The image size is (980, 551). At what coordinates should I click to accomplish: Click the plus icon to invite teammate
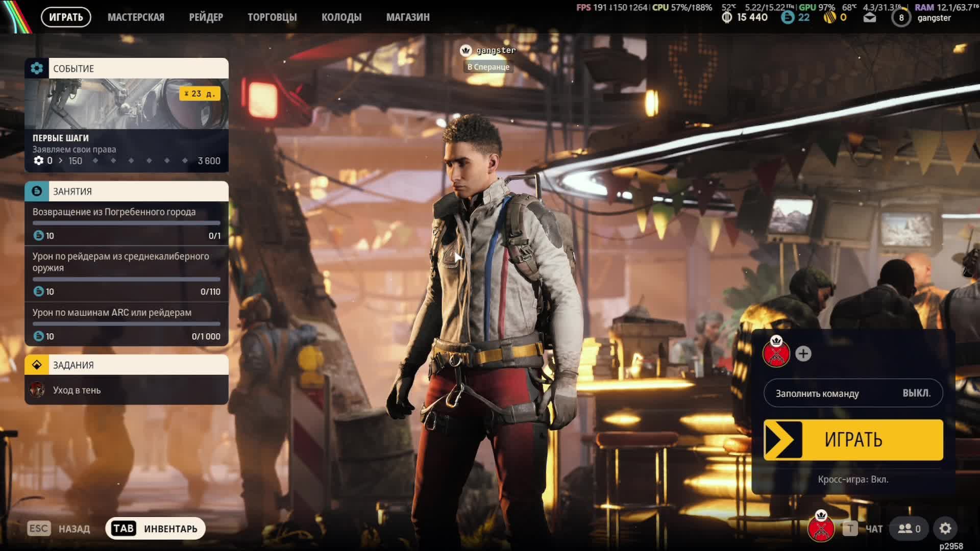click(x=803, y=354)
